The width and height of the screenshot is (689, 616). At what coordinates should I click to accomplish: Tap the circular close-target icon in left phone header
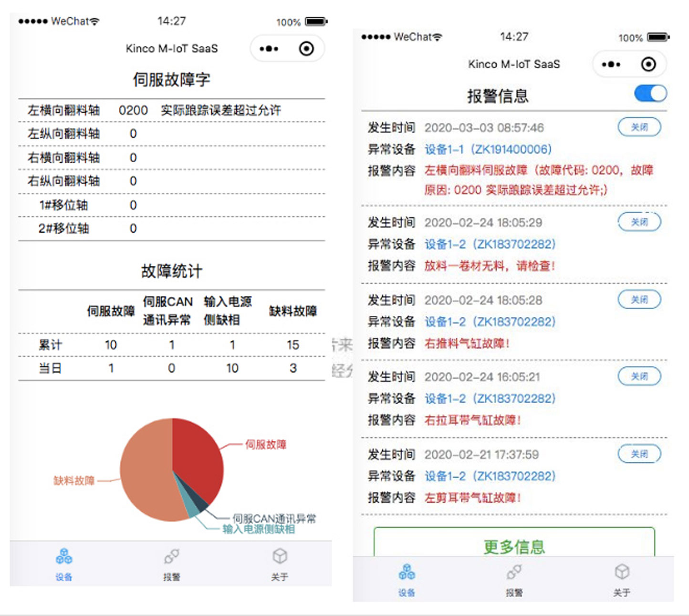pyautogui.click(x=306, y=49)
